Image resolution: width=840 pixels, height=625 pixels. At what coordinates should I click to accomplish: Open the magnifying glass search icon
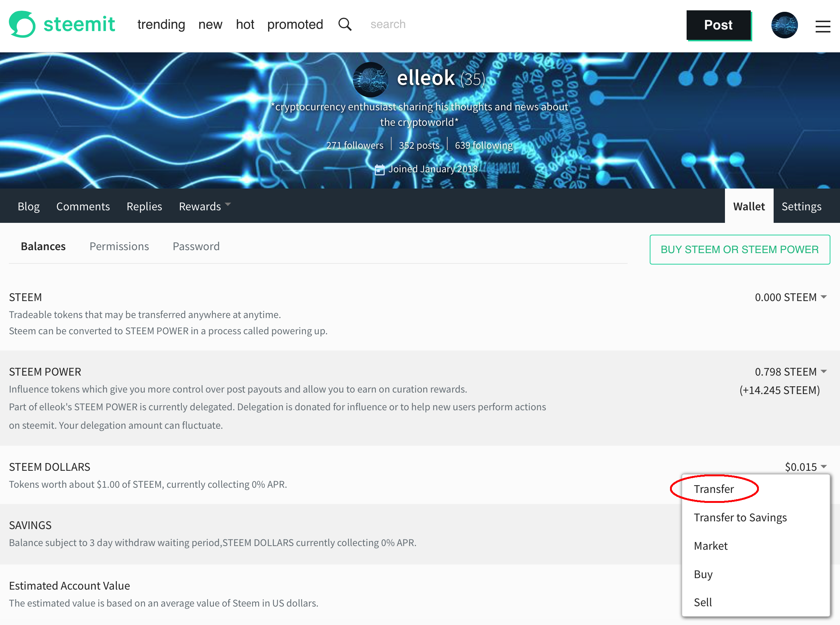click(345, 25)
